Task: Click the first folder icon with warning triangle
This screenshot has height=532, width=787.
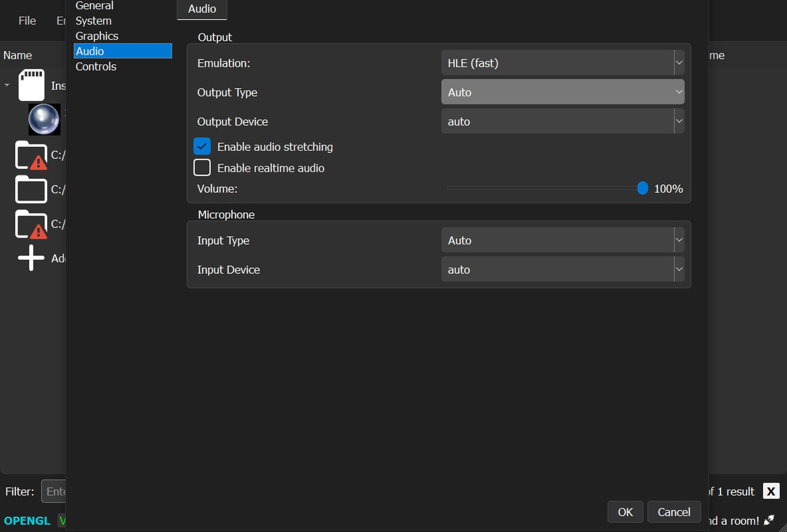Action: (x=32, y=155)
